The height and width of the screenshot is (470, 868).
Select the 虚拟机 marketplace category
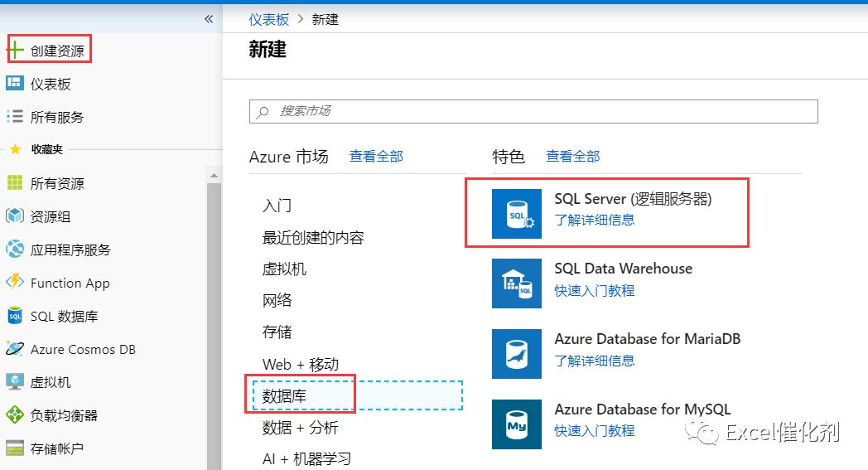click(284, 269)
